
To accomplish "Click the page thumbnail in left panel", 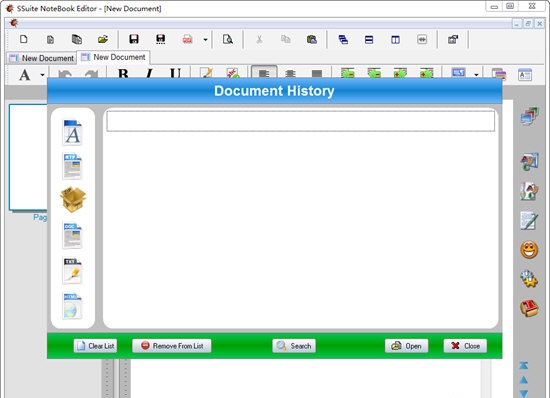I will 28,157.
